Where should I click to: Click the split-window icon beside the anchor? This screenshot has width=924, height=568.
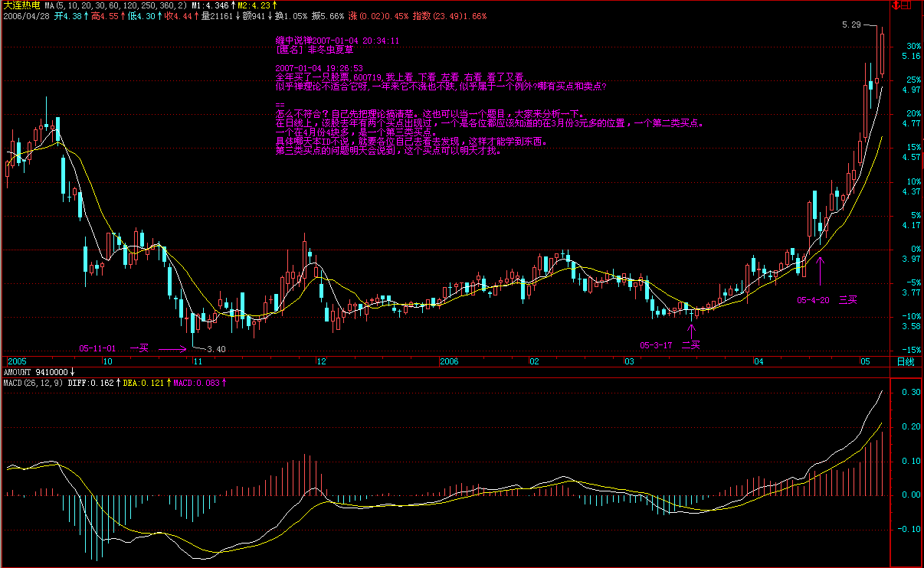pos(906,5)
